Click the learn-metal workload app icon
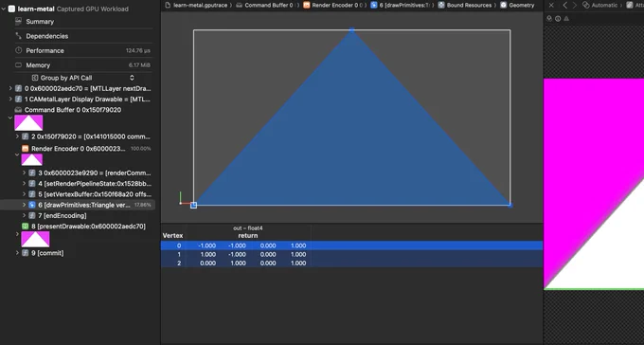The height and width of the screenshot is (345, 644). 11,9
